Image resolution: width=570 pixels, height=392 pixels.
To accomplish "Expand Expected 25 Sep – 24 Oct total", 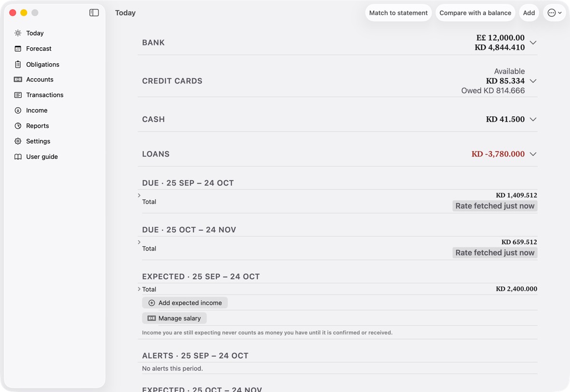I will click(x=139, y=289).
